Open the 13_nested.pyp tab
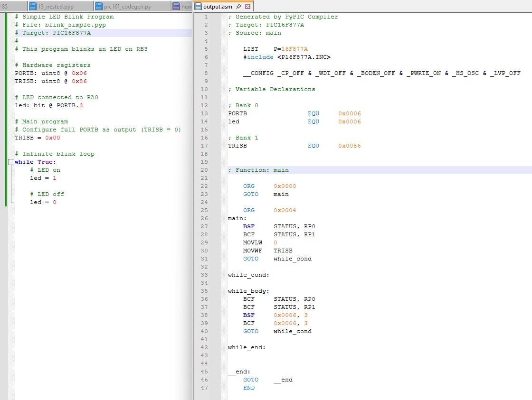This screenshot has width=532, height=400. click(56, 7)
